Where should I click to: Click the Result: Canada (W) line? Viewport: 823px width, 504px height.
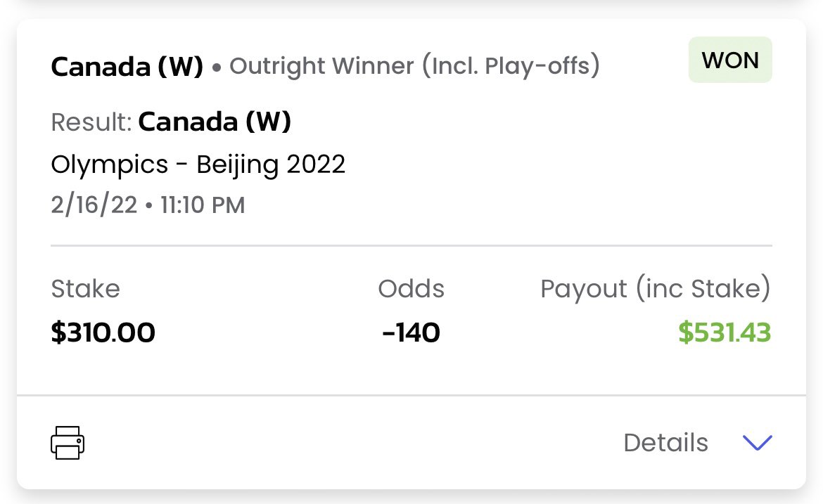(x=171, y=122)
